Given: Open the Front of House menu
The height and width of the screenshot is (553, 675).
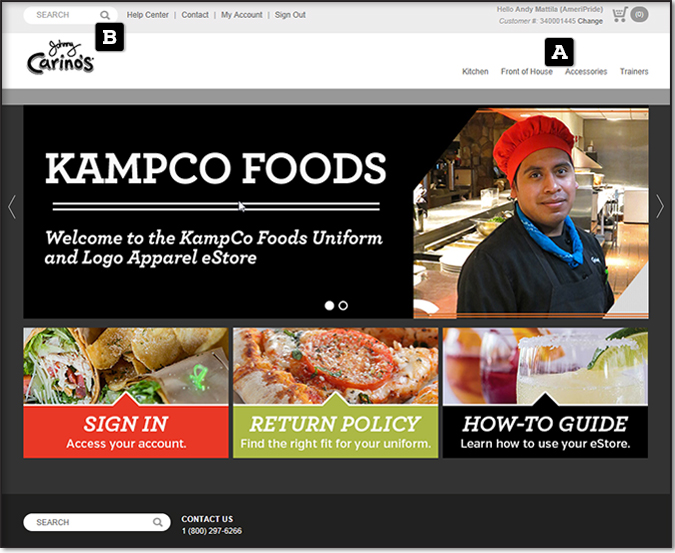Looking at the screenshot, I should tap(526, 71).
